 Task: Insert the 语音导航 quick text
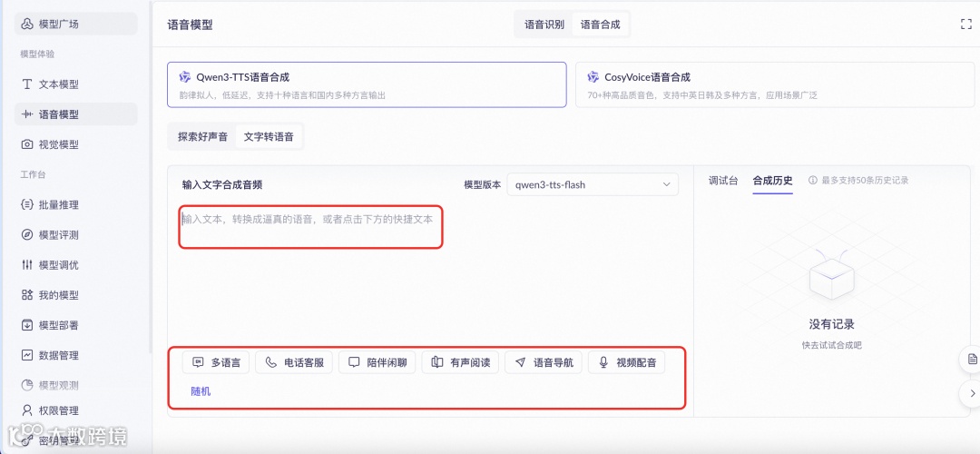pos(544,362)
